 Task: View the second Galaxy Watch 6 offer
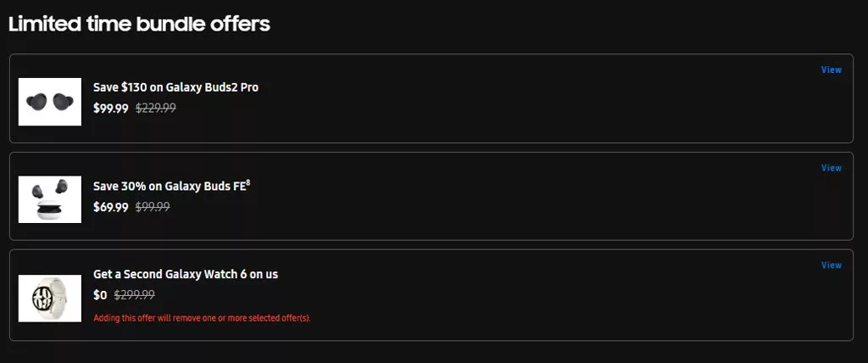[x=831, y=265]
